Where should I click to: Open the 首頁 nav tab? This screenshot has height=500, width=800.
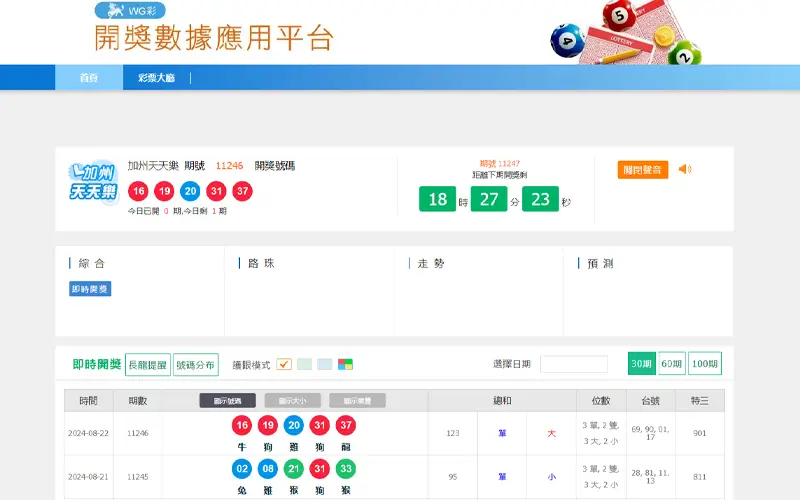pyautogui.click(x=89, y=78)
